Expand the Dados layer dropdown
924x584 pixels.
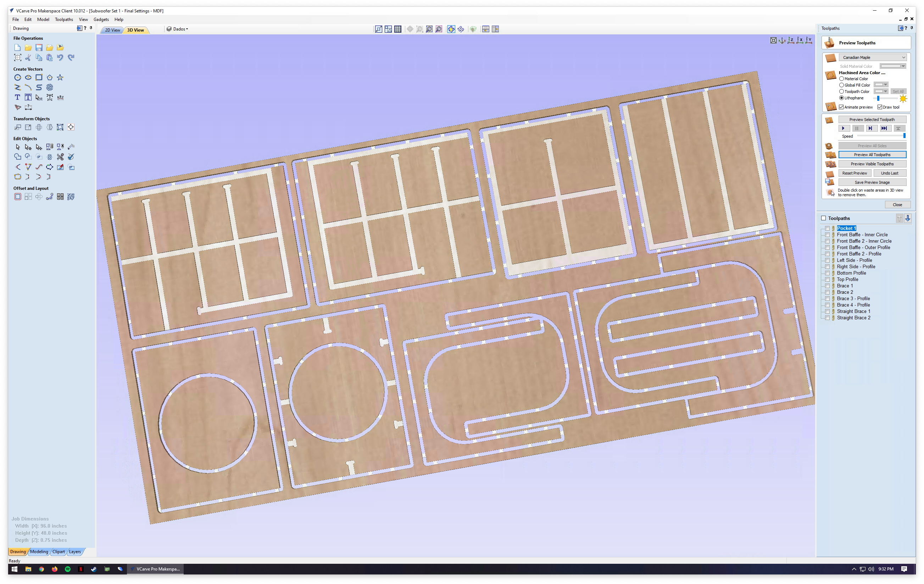pyautogui.click(x=179, y=29)
